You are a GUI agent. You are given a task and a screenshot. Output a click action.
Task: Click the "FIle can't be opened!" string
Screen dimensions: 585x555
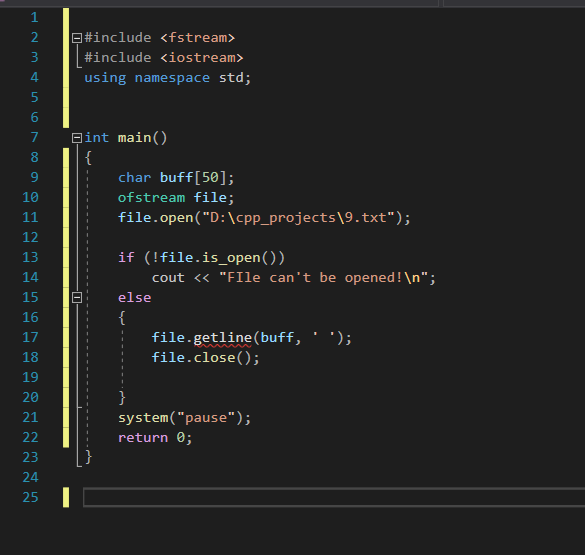click(323, 278)
